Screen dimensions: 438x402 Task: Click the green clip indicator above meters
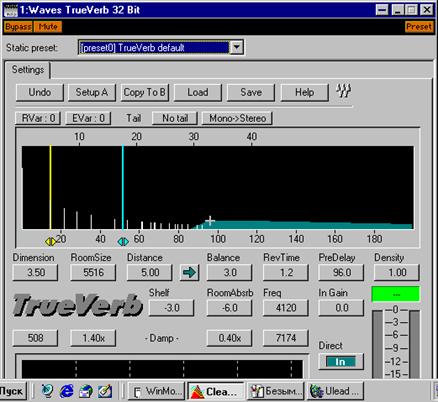click(x=396, y=294)
